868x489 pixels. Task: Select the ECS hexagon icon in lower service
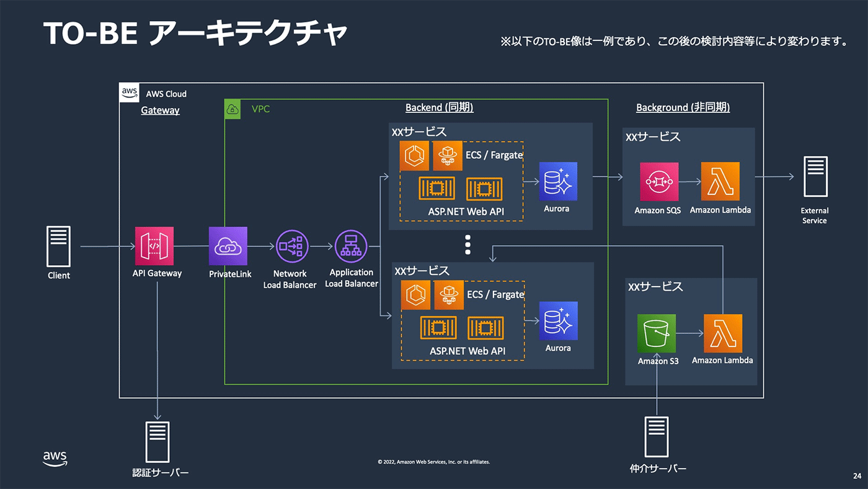tap(416, 295)
